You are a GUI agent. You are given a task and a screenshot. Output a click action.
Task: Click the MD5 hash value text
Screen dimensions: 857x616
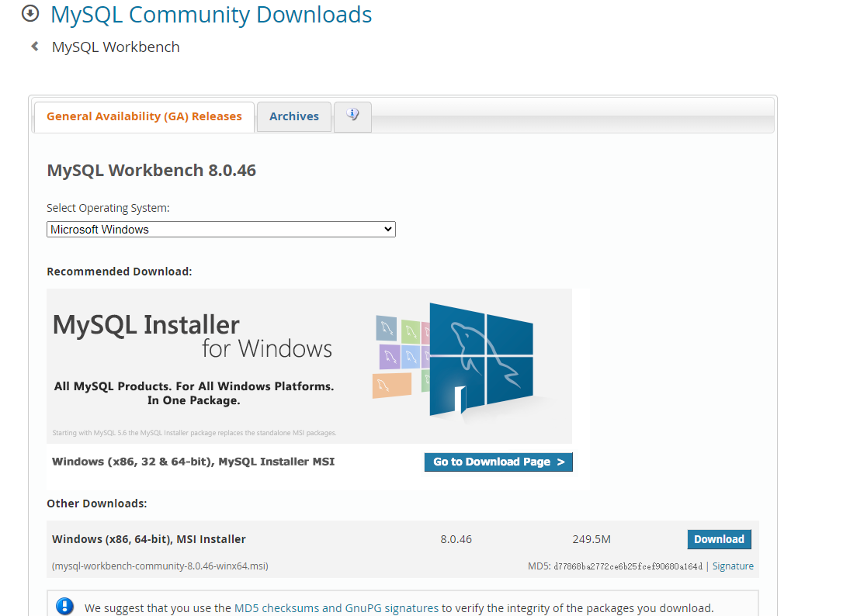pyautogui.click(x=628, y=566)
